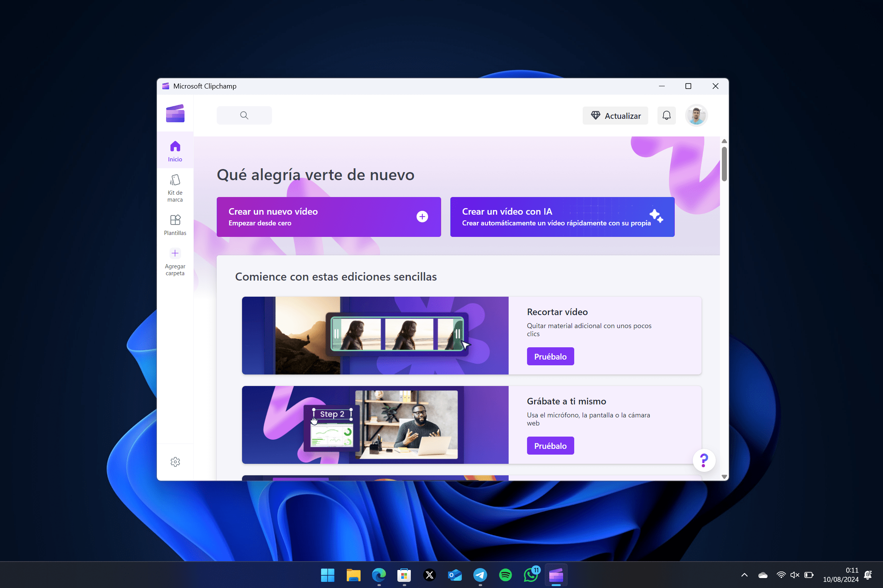Screen dimensions: 883x588
Task: Click the search magnifier field
Action: 244,115
